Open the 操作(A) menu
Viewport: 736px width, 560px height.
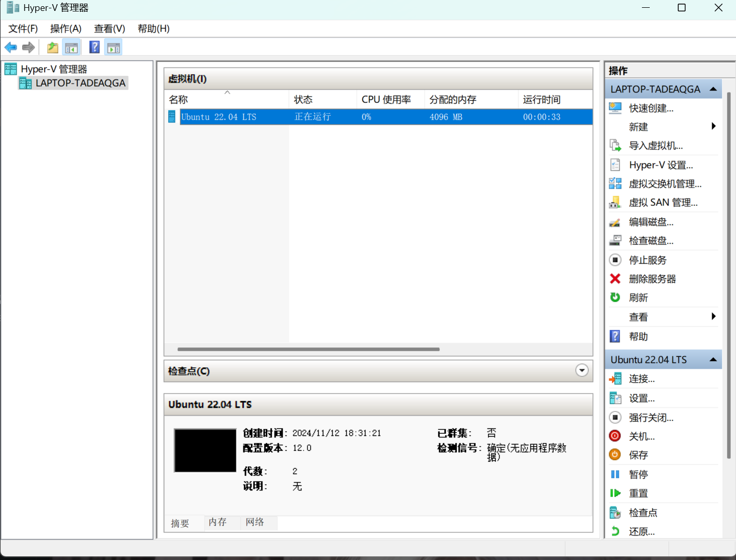click(66, 29)
